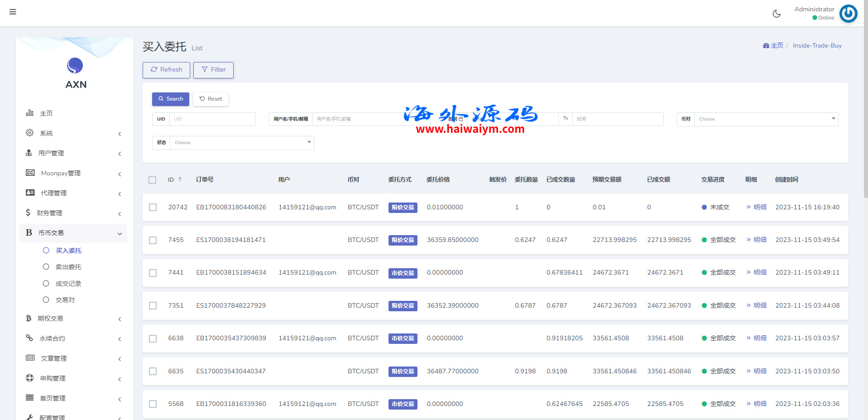The image size is (868, 420).
Task: Click the 期权交易 bitcoin icon
Action: (29, 319)
